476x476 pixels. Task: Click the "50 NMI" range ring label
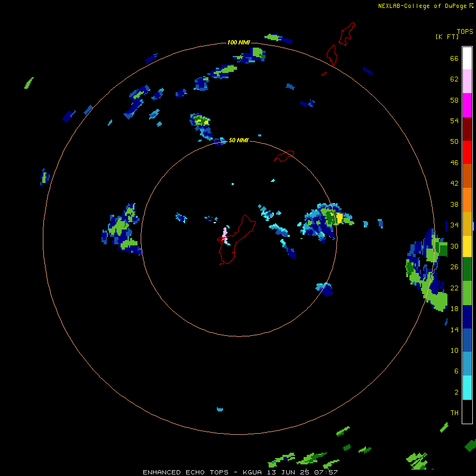click(x=239, y=140)
